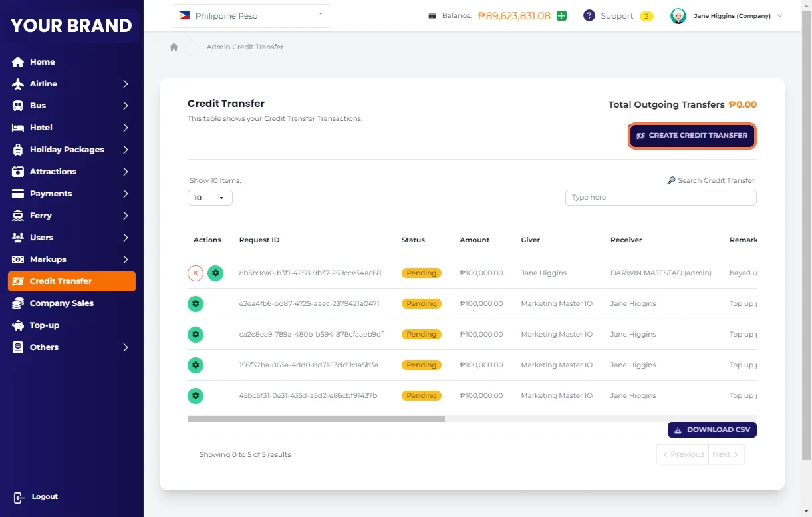Click the home breadcrumb icon
The height and width of the screenshot is (517, 812).
[x=174, y=47]
